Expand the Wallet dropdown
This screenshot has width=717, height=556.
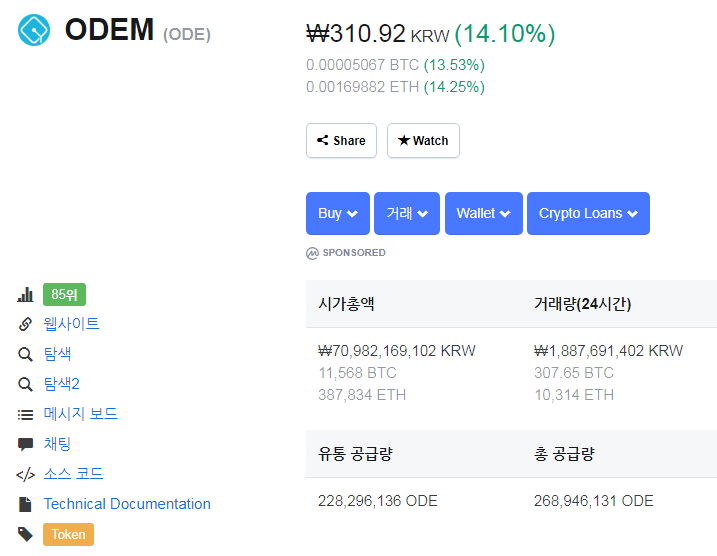click(483, 213)
